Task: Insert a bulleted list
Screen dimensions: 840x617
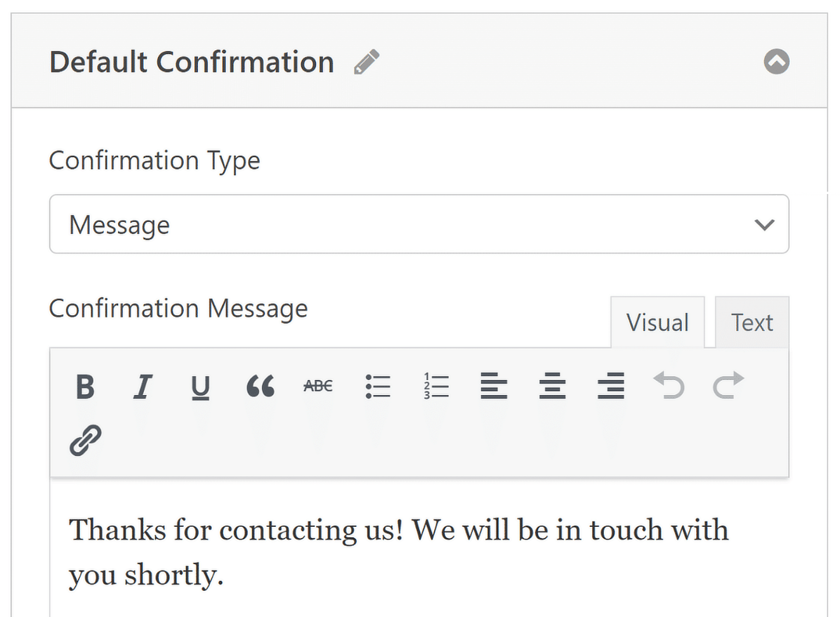Action: point(378,387)
